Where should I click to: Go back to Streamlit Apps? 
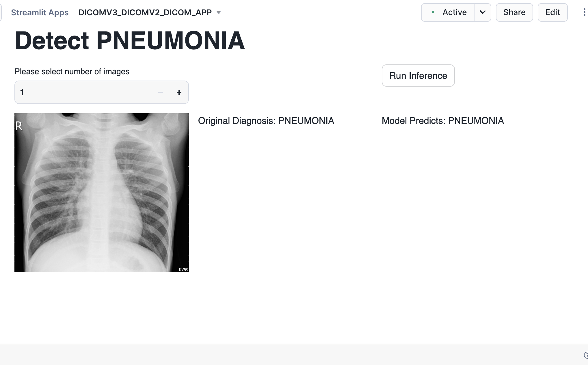point(40,12)
